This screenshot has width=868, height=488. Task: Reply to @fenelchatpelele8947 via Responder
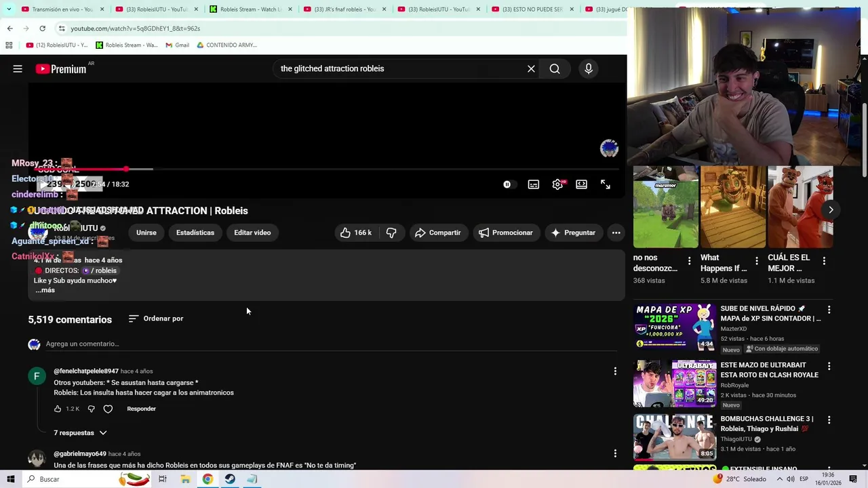[x=141, y=409]
